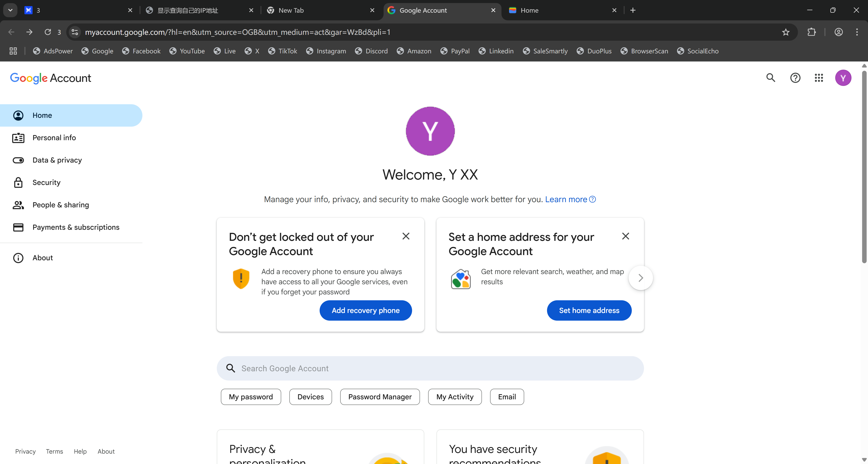Open TikTok bookmark
Image resolution: width=868 pixels, height=464 pixels.
pos(282,51)
